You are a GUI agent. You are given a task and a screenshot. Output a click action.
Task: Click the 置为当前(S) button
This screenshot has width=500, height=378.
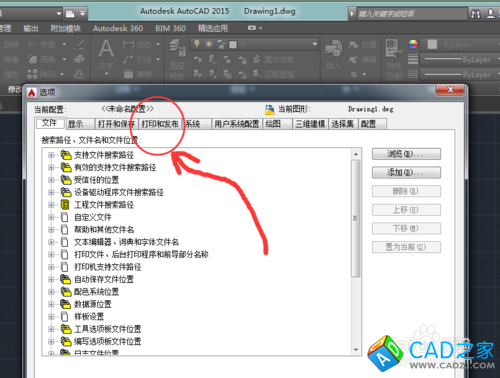(406, 247)
